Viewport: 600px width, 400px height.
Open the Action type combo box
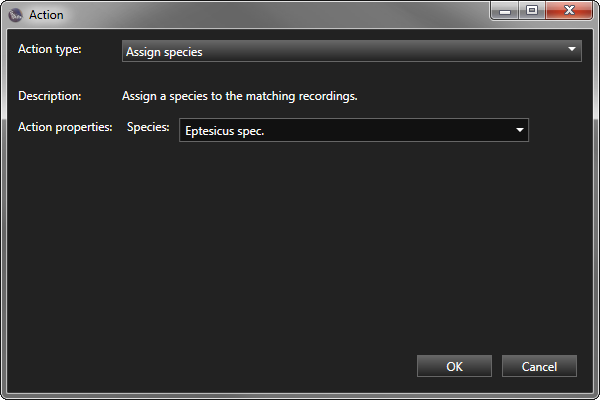[x=352, y=51]
